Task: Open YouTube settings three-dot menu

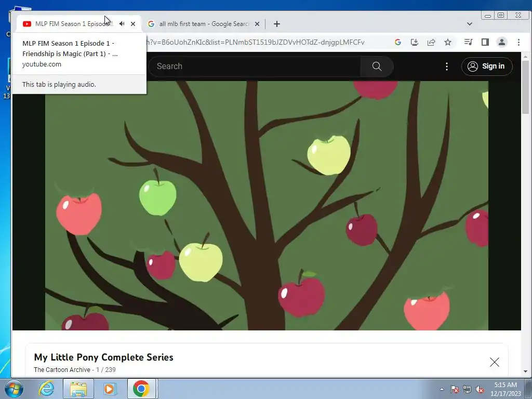Action: click(x=447, y=66)
